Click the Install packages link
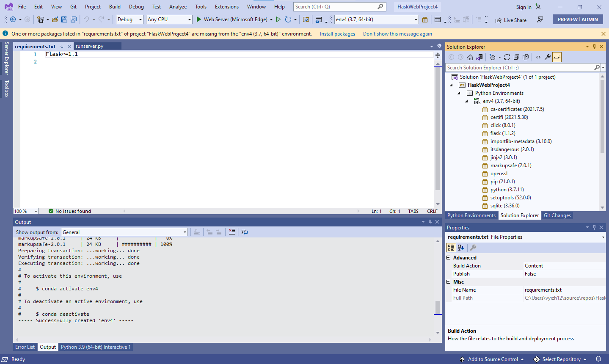This screenshot has height=364, width=609. (337, 34)
